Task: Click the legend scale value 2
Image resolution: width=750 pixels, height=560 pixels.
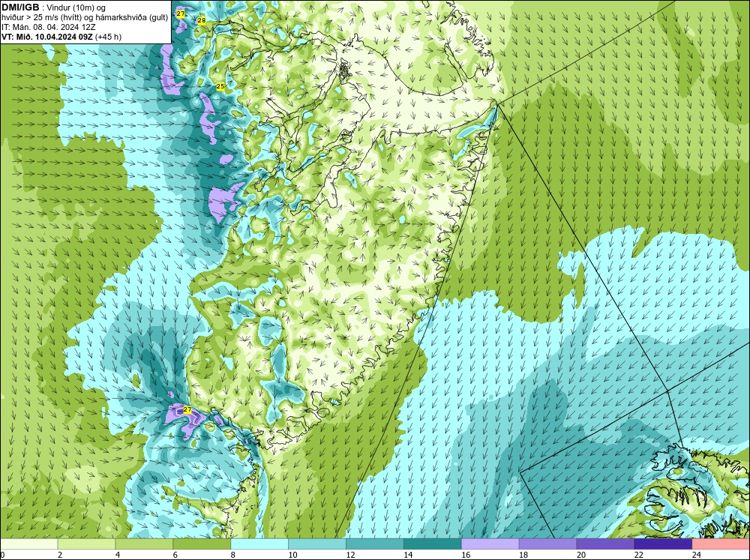Action: coord(60,555)
